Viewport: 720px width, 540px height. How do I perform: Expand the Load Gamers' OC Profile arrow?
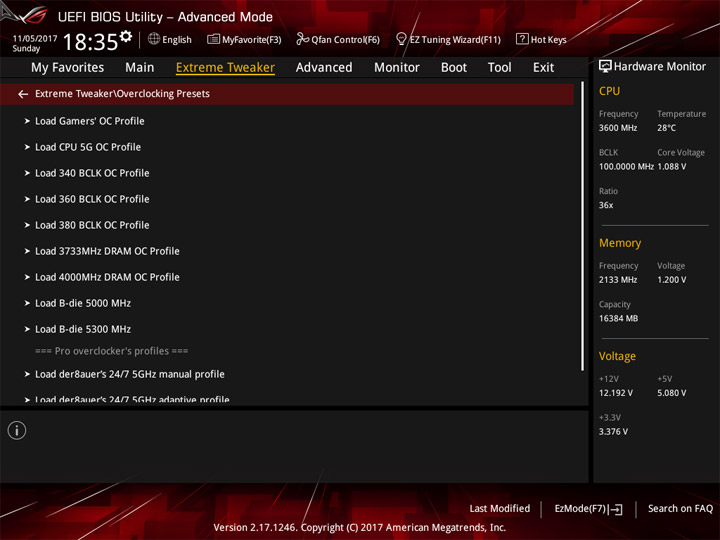[27, 121]
